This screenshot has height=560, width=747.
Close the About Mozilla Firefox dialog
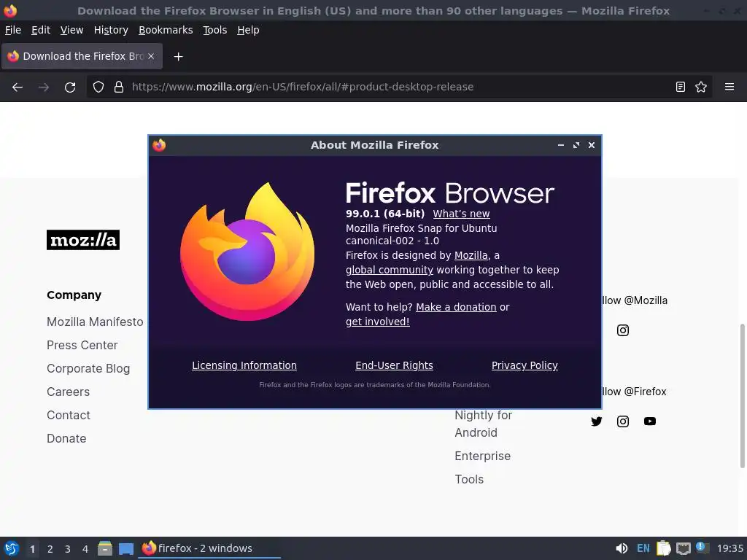coord(591,145)
